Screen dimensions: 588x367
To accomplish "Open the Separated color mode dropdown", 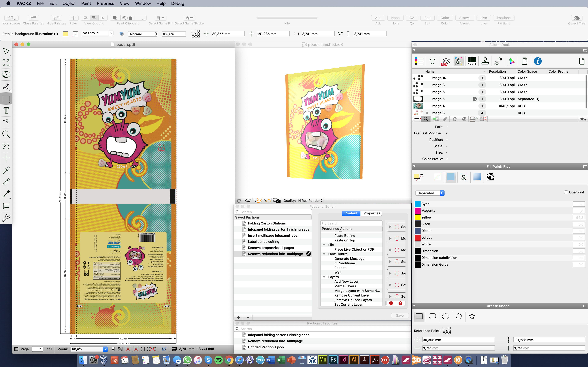I will coord(430,193).
